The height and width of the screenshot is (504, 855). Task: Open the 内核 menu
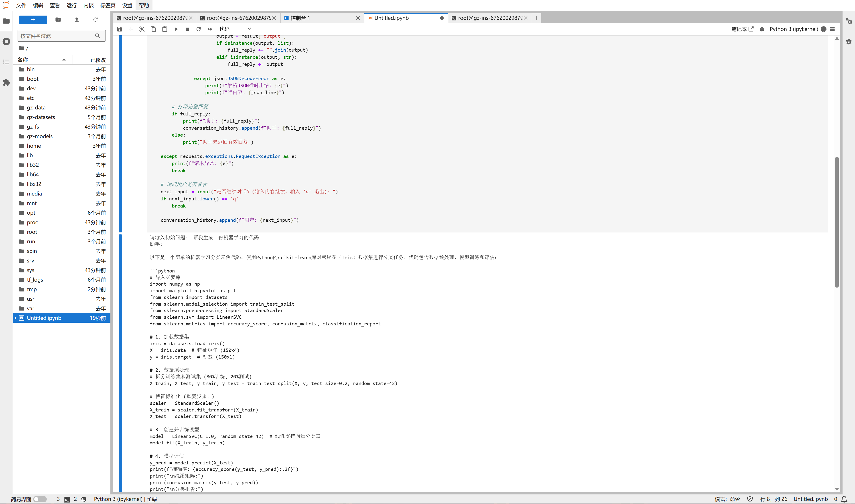coord(88,5)
